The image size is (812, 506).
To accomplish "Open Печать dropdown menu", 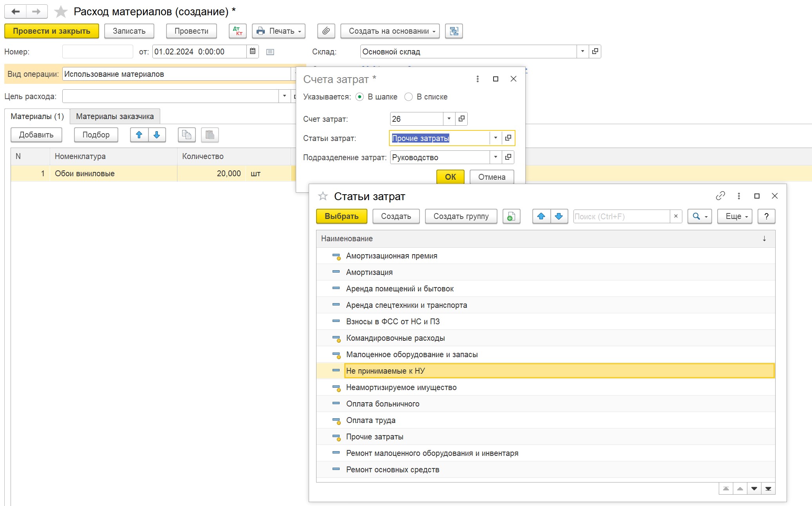I will coord(279,31).
